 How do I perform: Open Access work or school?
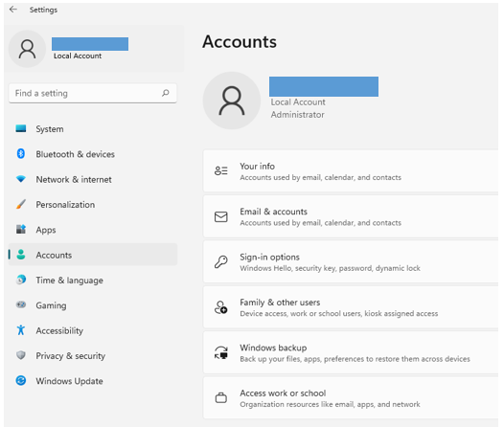(351, 397)
